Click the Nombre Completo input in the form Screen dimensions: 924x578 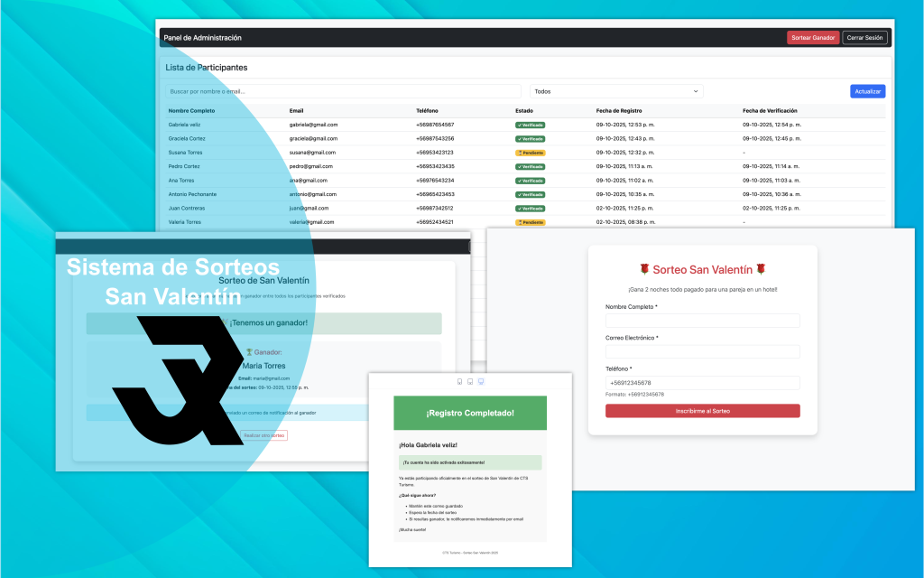click(702, 321)
